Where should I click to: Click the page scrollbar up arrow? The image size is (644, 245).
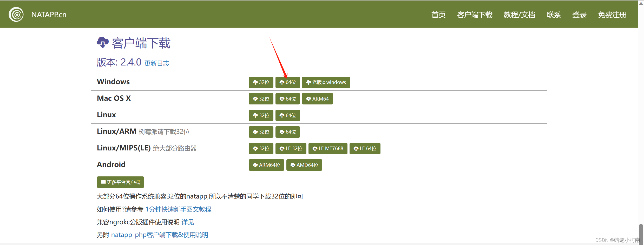pos(641,3)
